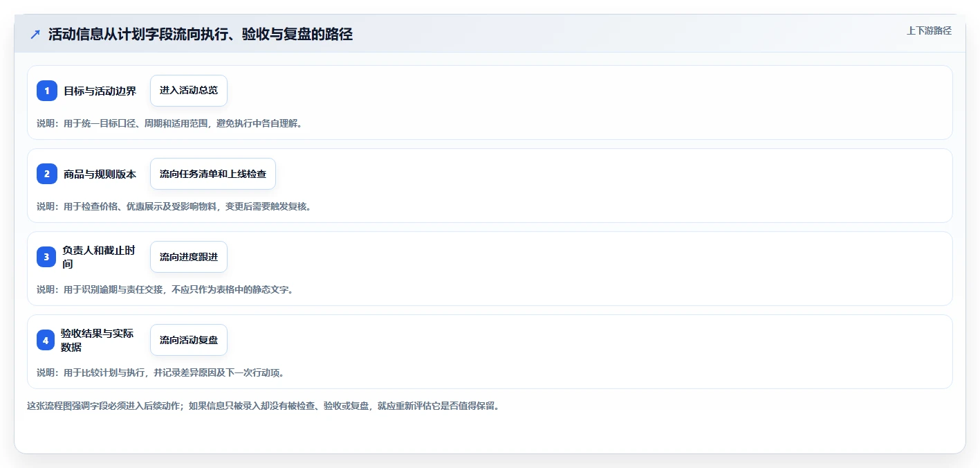Click the description about 识别逾期与责任交接
Viewport: 980px width, 468px height.
(166, 289)
